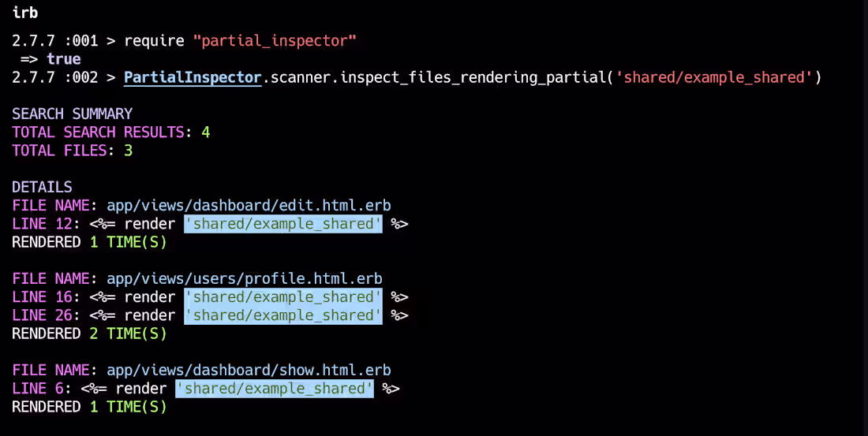
Task: Open app/views/users/profile.html.erb file path
Action: tap(244, 278)
